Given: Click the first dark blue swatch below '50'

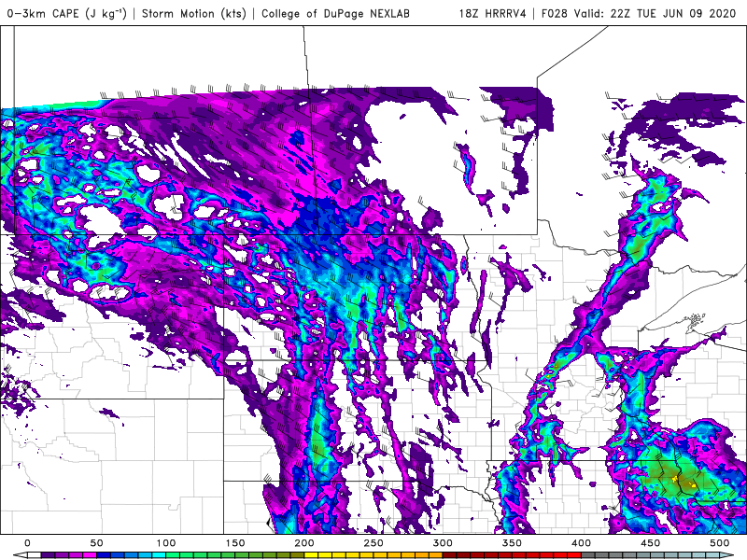Looking at the screenshot, I should coord(104,554).
